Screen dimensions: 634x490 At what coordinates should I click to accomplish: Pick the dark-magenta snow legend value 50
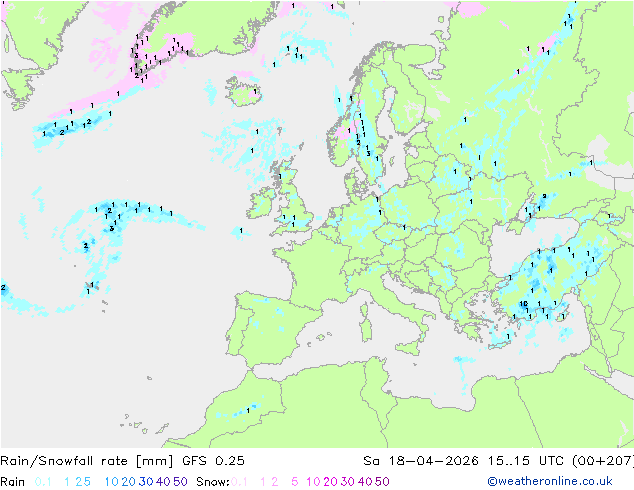pyautogui.click(x=382, y=482)
